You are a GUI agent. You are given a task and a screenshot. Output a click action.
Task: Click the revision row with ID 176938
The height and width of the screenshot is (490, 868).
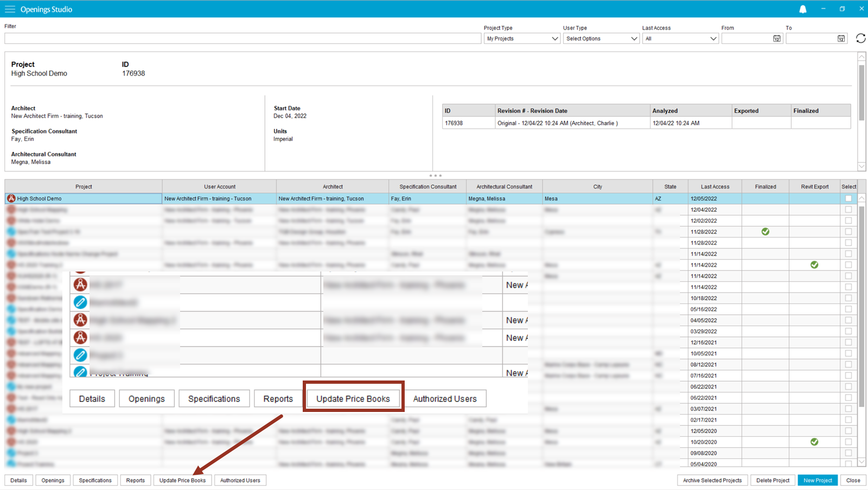(x=646, y=123)
